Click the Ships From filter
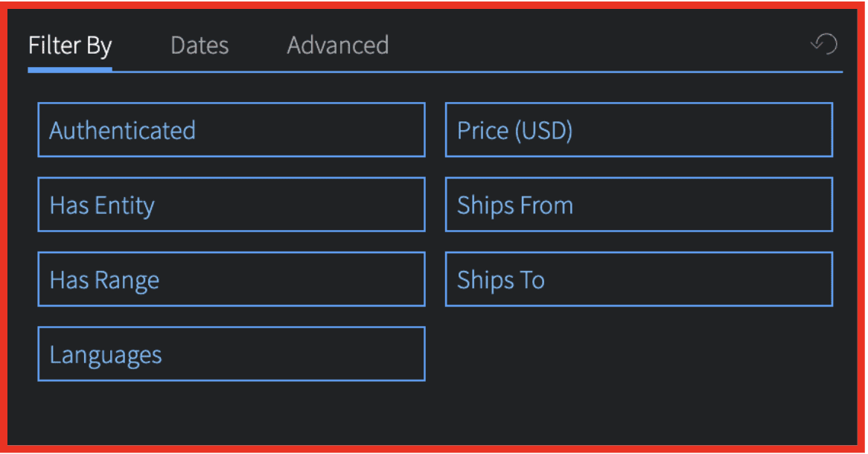This screenshot has height=454, width=868. click(x=639, y=205)
